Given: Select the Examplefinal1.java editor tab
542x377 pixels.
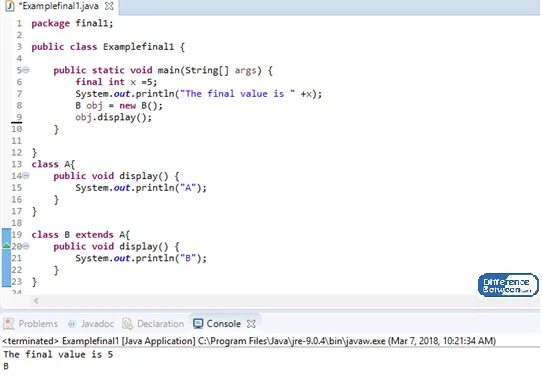Looking at the screenshot, I should 59,6.
